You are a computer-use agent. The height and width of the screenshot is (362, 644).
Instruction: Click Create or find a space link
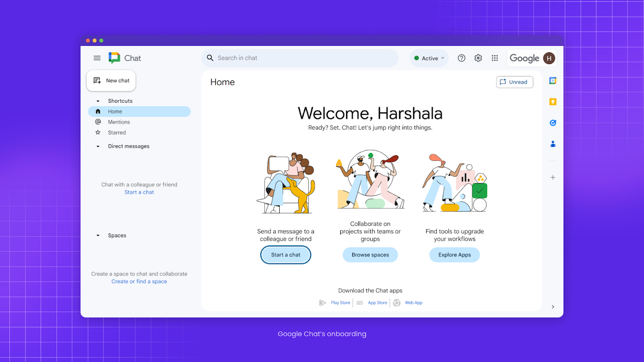click(139, 282)
